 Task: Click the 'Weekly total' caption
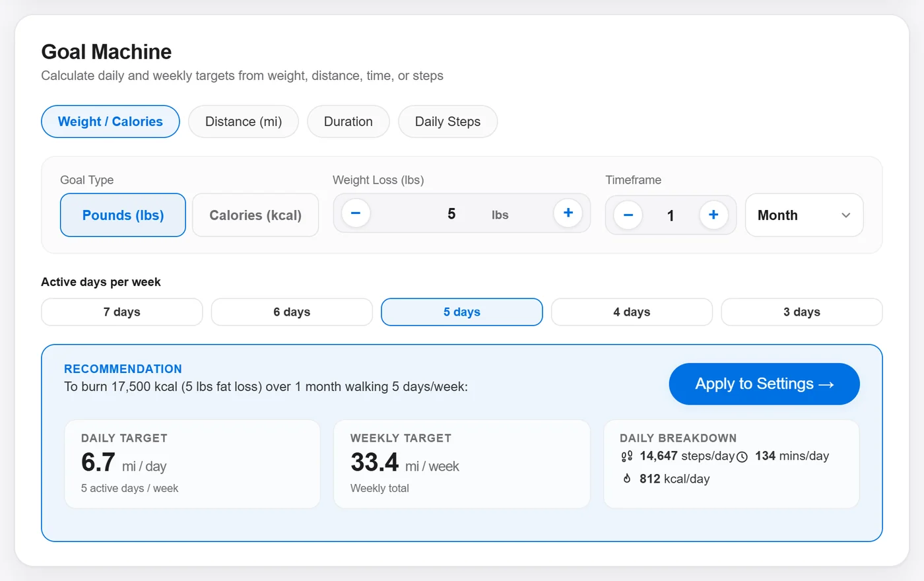coord(379,489)
